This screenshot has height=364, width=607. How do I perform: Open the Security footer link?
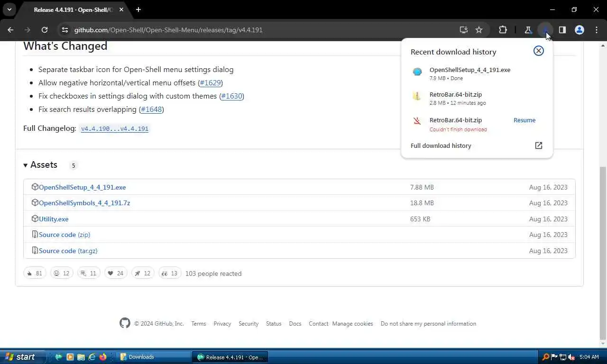(248, 324)
